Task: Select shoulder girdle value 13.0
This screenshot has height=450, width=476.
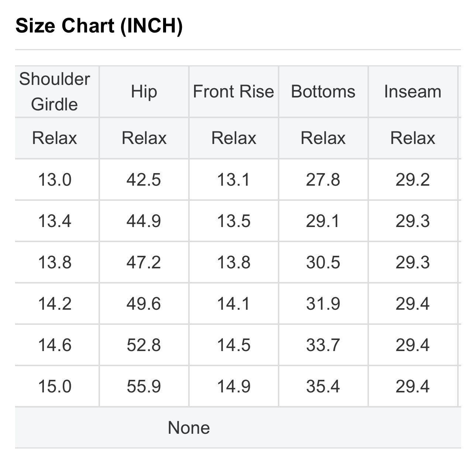Action: [55, 180]
